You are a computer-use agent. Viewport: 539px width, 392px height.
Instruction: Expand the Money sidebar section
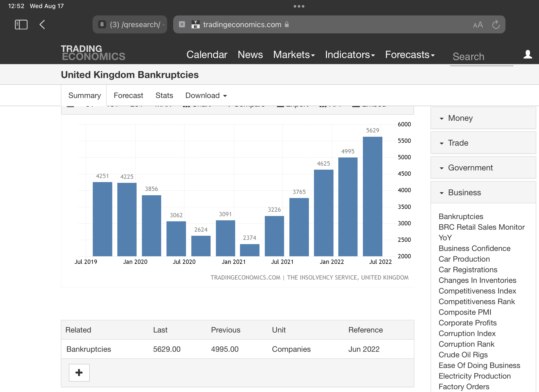tap(483, 118)
